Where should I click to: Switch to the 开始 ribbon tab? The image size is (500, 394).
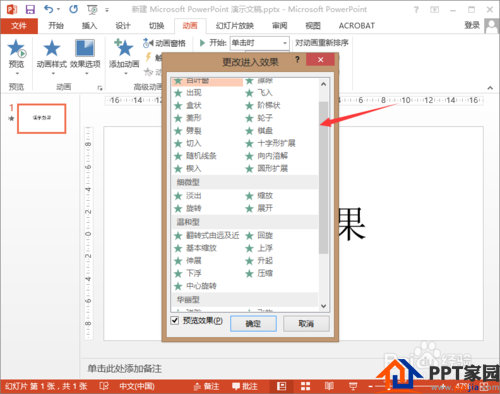point(56,26)
